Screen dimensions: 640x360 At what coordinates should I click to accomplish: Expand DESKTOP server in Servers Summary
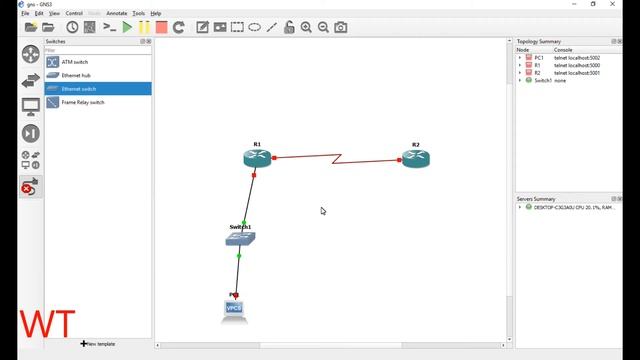coord(520,207)
